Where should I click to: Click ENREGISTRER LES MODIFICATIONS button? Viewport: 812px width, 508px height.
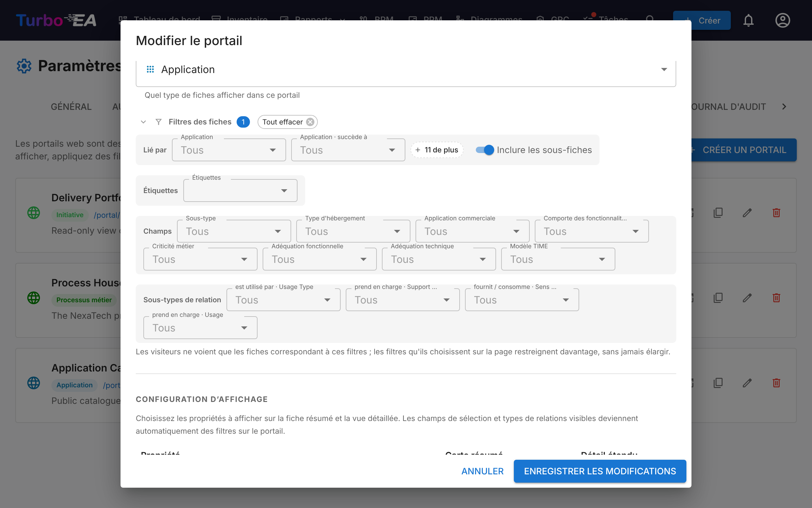tap(600, 471)
